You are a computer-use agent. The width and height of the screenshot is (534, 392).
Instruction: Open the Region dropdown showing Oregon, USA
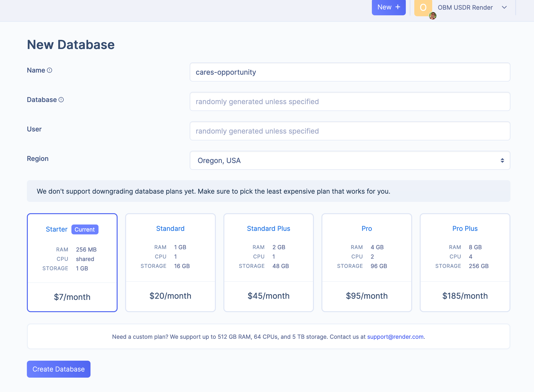349,160
